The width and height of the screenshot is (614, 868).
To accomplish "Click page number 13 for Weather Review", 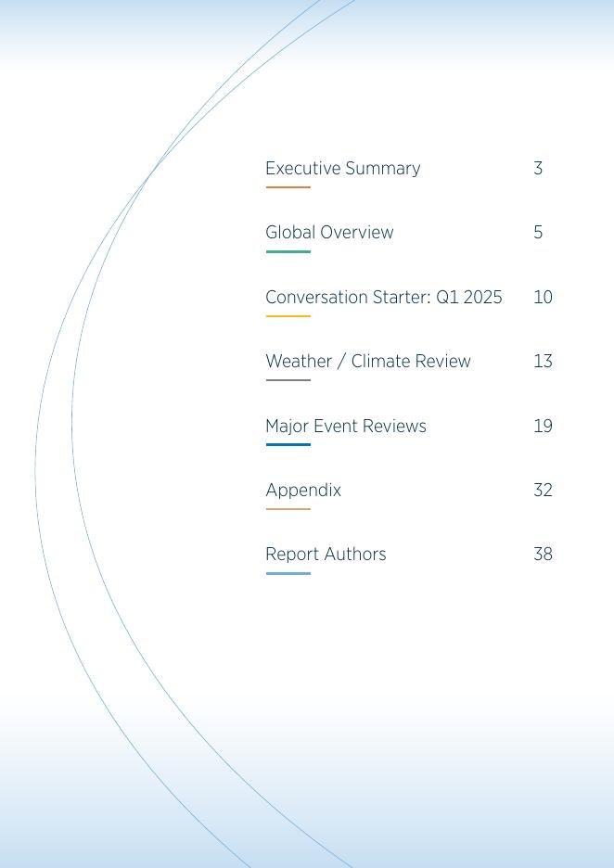I will pos(543,362).
